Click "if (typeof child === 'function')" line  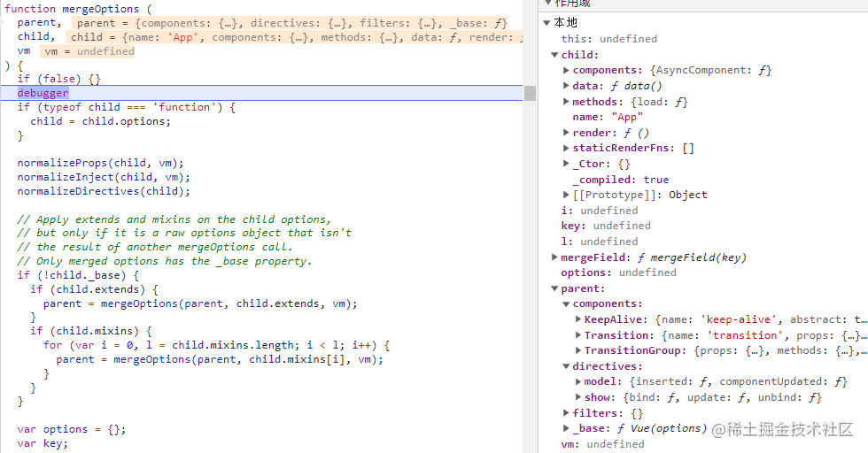coord(126,107)
